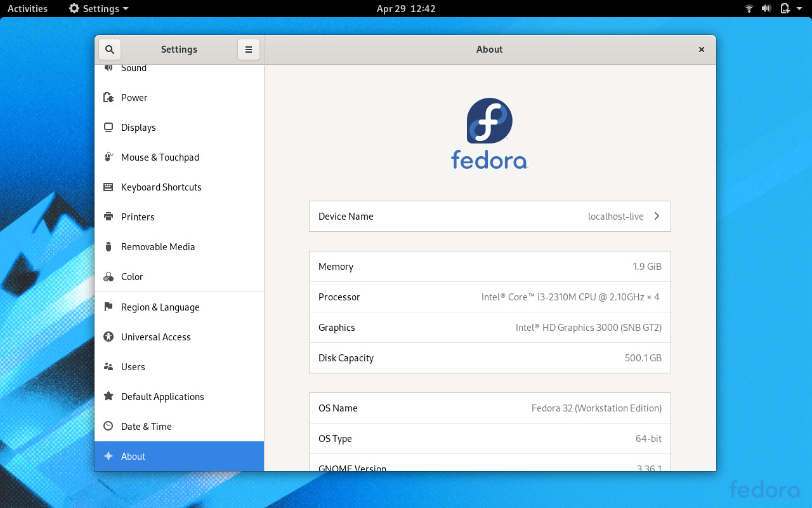Click the search icon in Settings header
812x508 pixels.
pyautogui.click(x=109, y=50)
